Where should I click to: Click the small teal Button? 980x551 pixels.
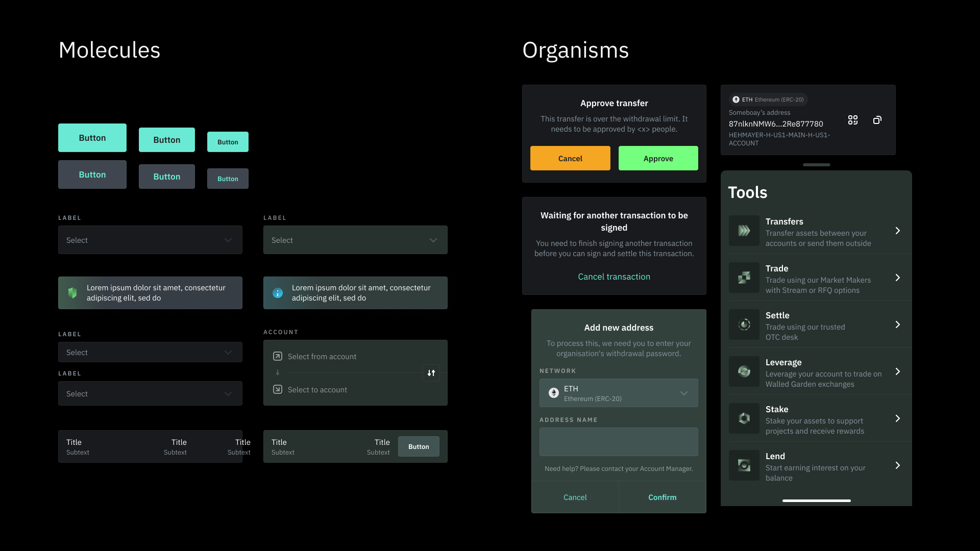pyautogui.click(x=228, y=142)
